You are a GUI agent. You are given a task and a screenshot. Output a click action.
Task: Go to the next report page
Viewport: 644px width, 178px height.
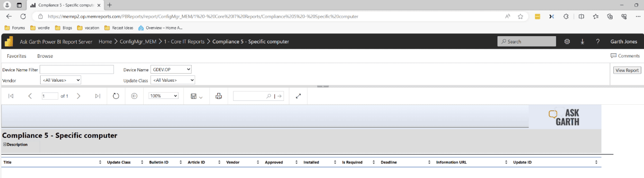click(78, 96)
